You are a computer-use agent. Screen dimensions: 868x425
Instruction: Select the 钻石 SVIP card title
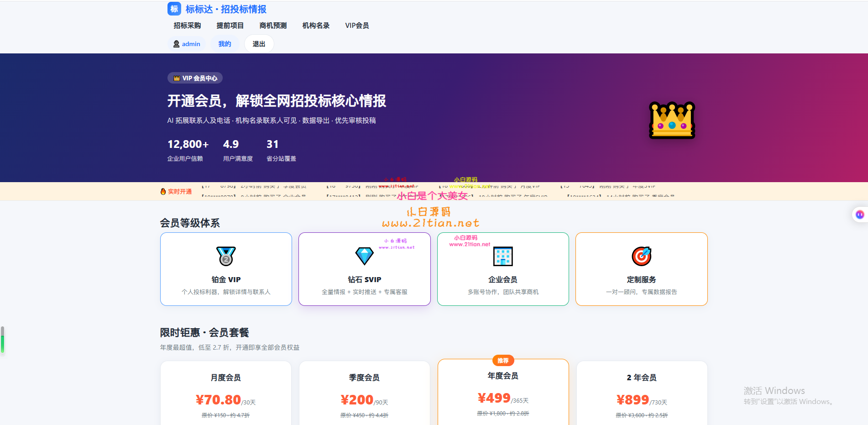(364, 279)
